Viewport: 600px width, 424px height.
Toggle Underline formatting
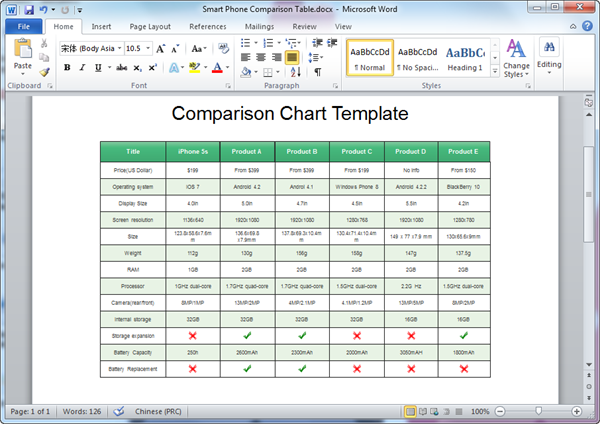(98, 67)
